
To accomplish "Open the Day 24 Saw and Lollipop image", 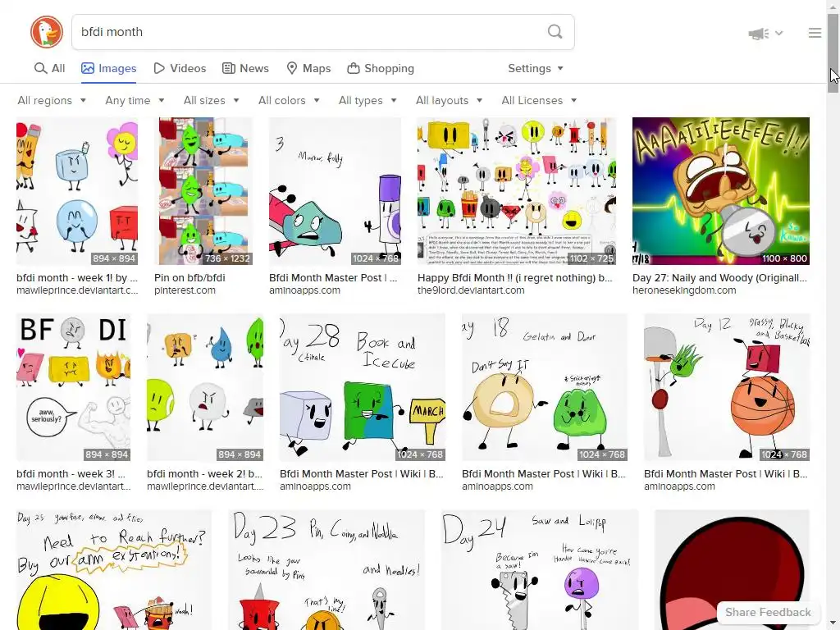I will 540,570.
